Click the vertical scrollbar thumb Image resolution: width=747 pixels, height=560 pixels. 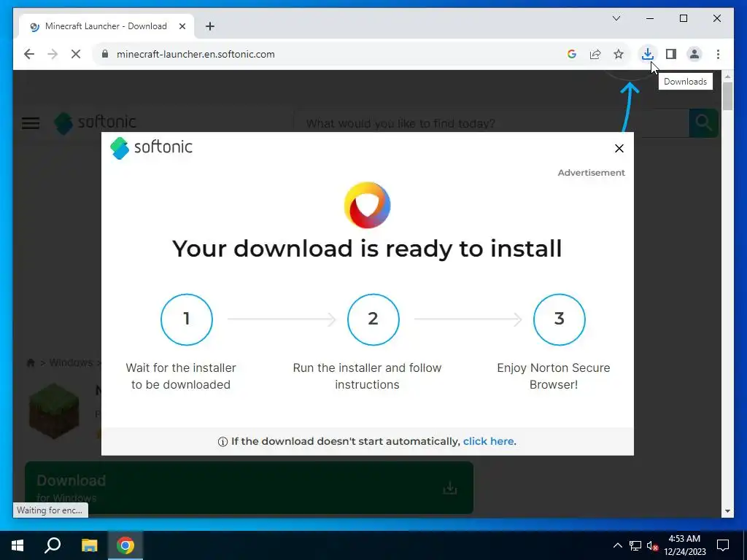pyautogui.click(x=727, y=97)
